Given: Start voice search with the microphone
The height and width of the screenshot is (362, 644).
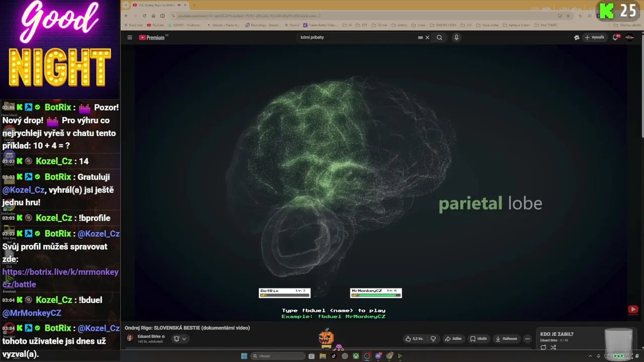Looking at the screenshot, I should click(x=456, y=37).
